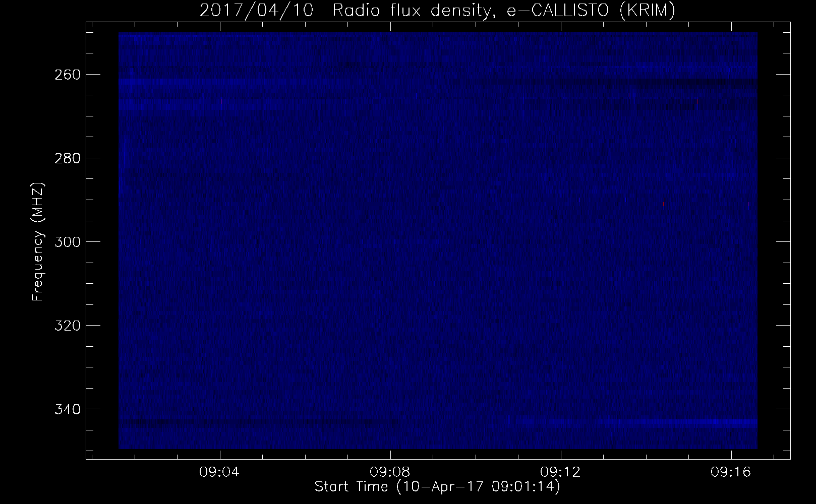Screen dimensions: 816x504
Task: Click the red spike near 290 MHz
Action: (x=665, y=200)
